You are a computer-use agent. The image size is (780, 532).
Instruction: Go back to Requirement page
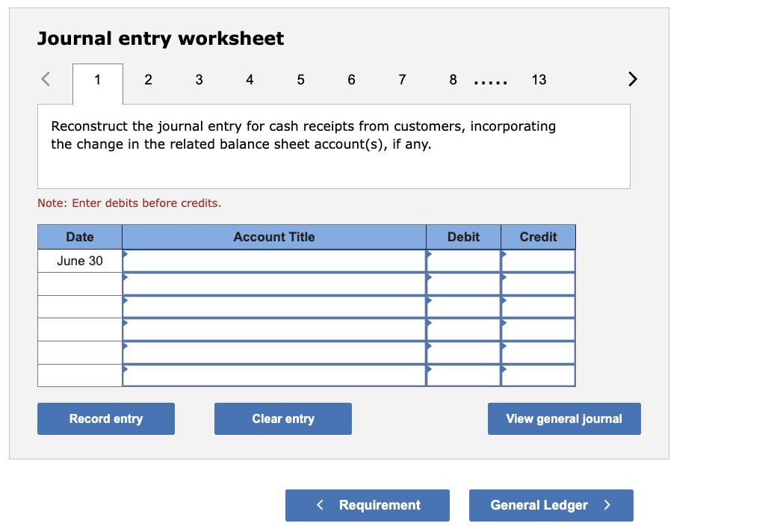coord(368,505)
